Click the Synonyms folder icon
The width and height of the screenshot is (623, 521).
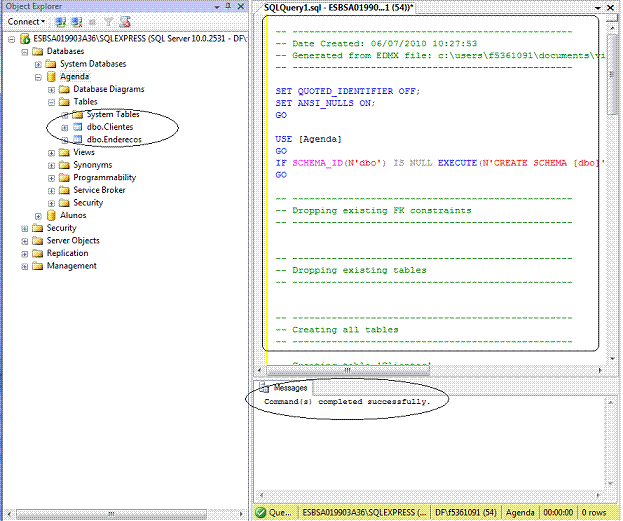click(64, 165)
